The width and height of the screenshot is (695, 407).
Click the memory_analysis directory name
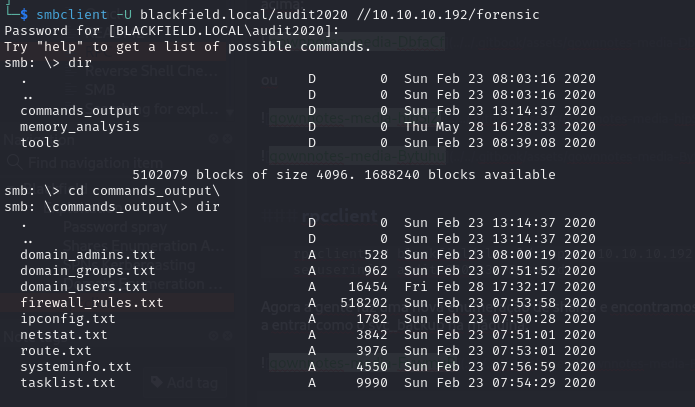coord(80,127)
